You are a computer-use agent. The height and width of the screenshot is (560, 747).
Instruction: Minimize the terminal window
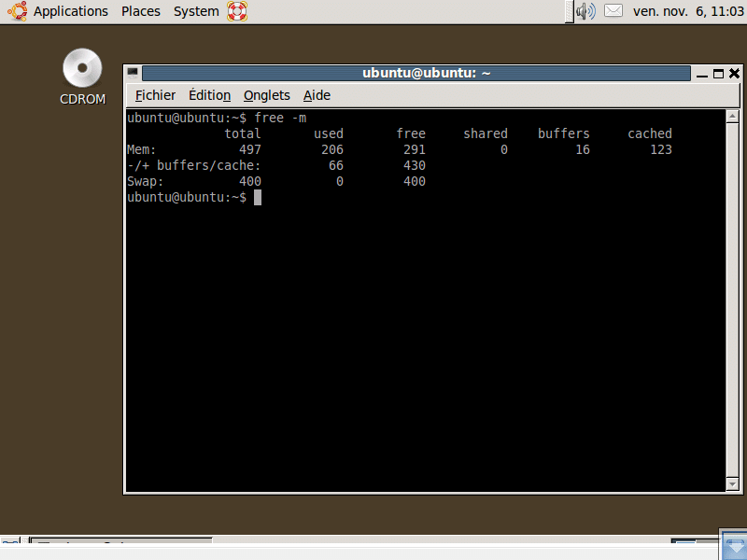(x=702, y=74)
